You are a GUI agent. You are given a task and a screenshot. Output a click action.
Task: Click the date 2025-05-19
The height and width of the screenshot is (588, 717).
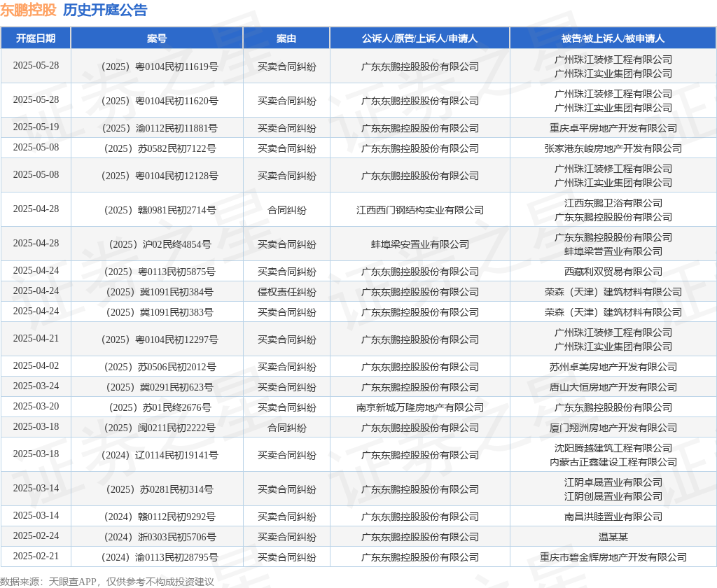point(36,127)
